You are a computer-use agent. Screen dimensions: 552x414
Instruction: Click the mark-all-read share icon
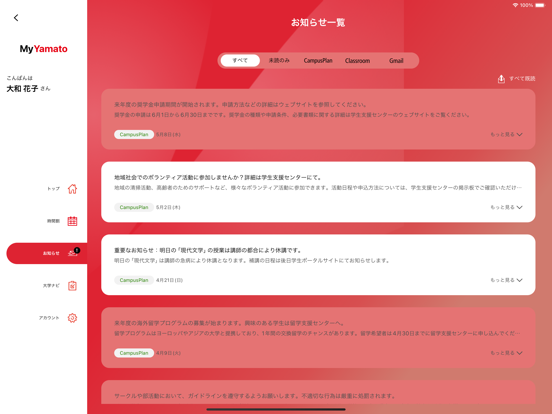[501, 79]
